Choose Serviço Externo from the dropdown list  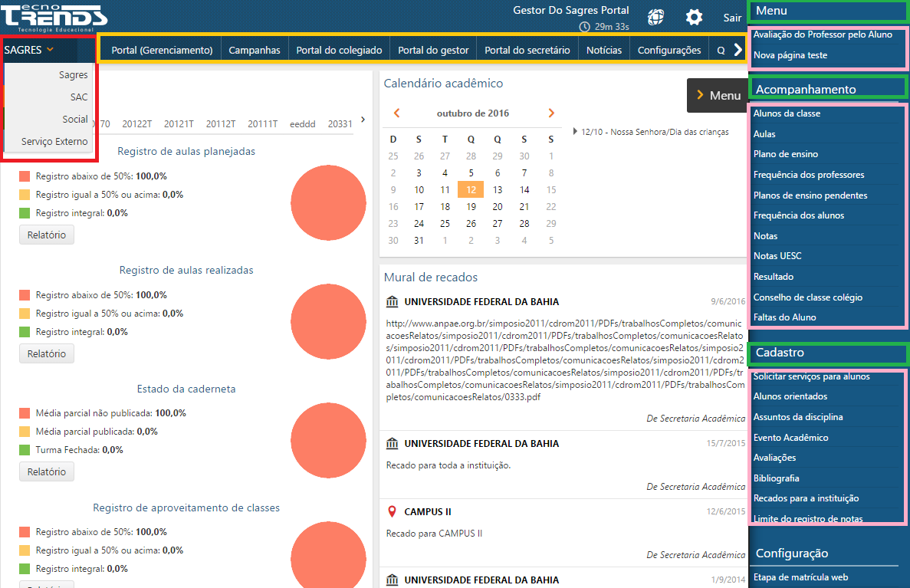54,142
